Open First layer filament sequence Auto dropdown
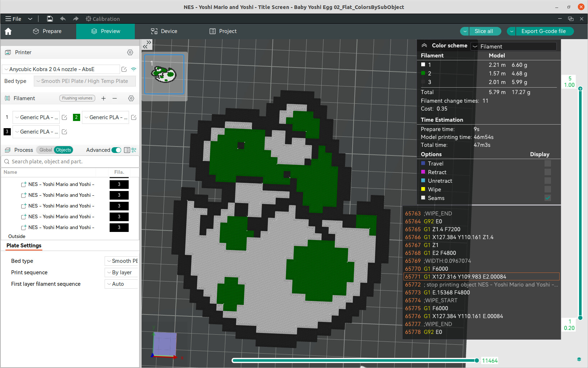This screenshot has height=368, width=588. click(x=121, y=284)
